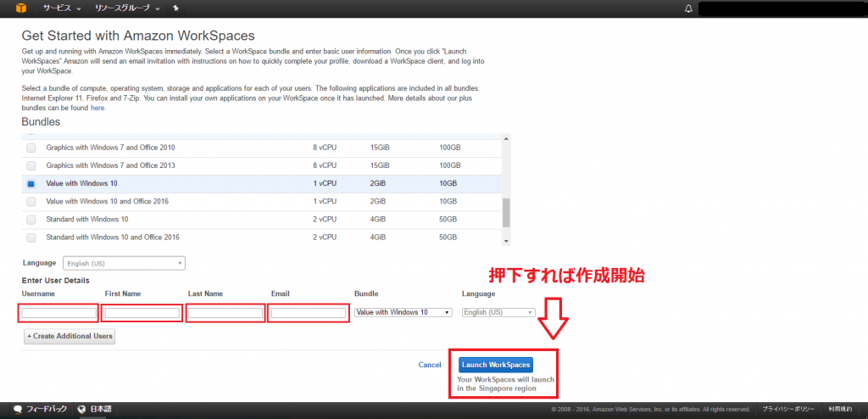Open the Bundle dropdown in user details

point(403,312)
